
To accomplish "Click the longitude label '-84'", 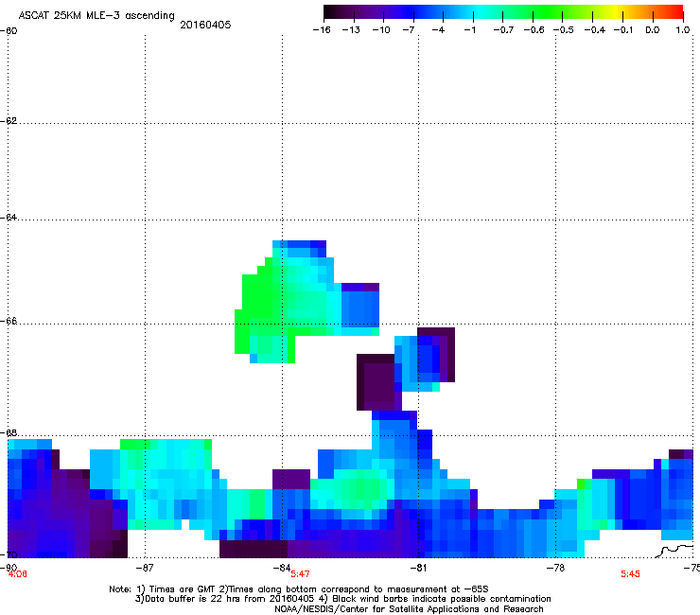I will [x=282, y=568].
